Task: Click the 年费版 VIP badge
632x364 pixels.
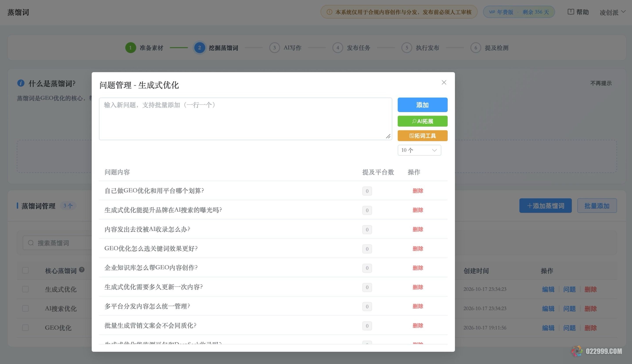Action: [x=519, y=12]
